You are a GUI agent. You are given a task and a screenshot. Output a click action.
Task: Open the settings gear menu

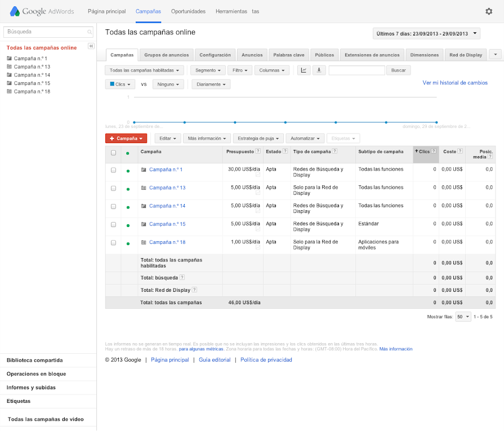(x=488, y=11)
